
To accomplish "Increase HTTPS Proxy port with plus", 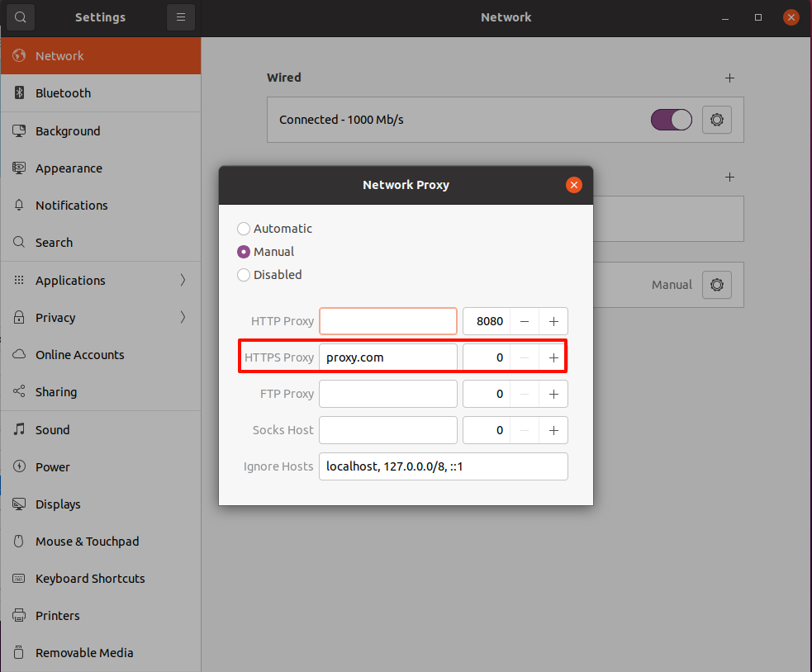I will 553,357.
